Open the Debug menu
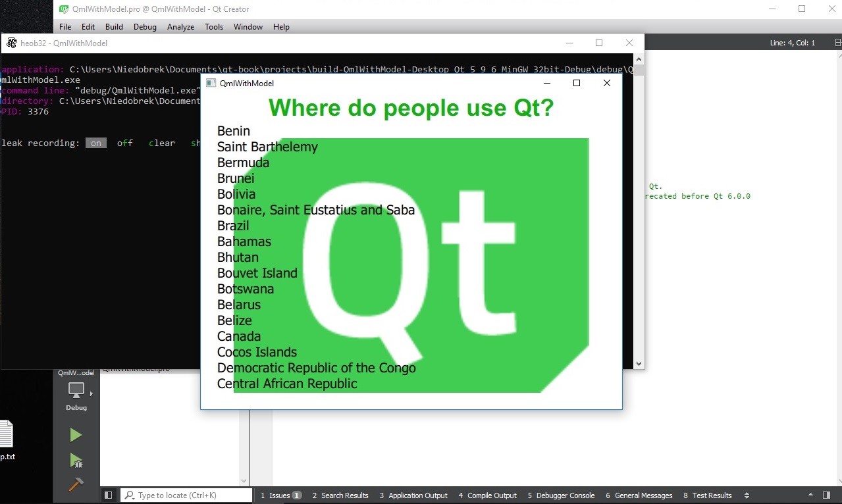 coord(145,27)
